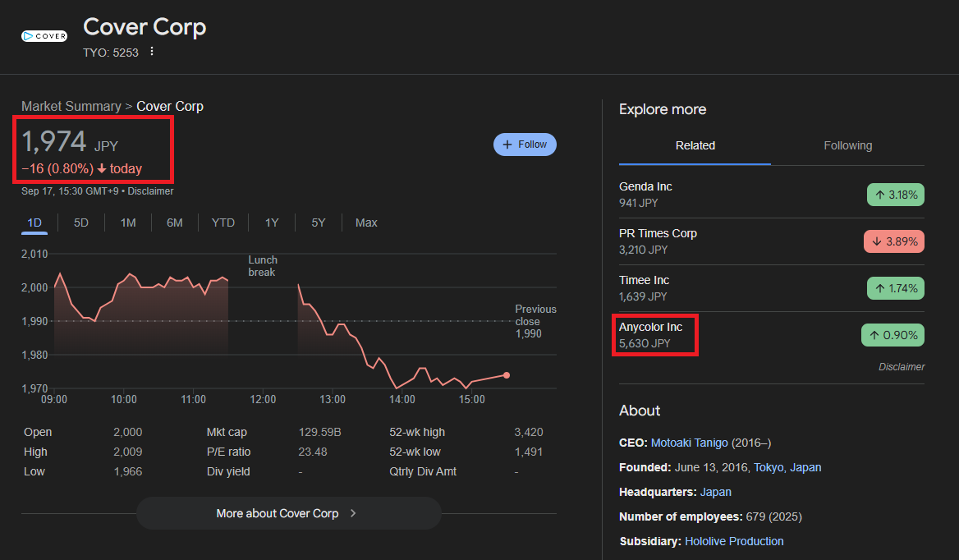Screen dimensions: 959x560
Task: Show the 1M chart range
Action: tap(128, 223)
